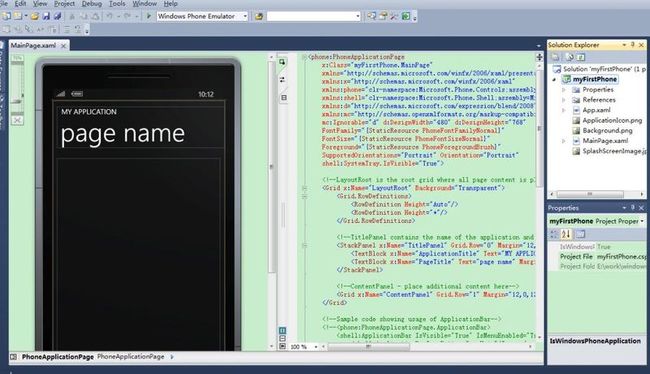This screenshot has width=650, height=374.
Task: Toggle the collapse pane button at splitter bottom
Action: click(x=282, y=346)
